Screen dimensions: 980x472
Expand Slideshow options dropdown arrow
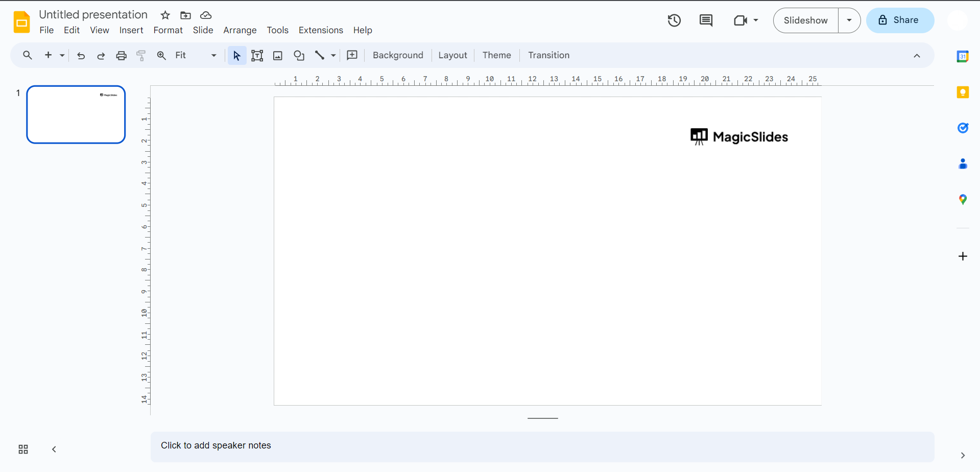tap(849, 20)
